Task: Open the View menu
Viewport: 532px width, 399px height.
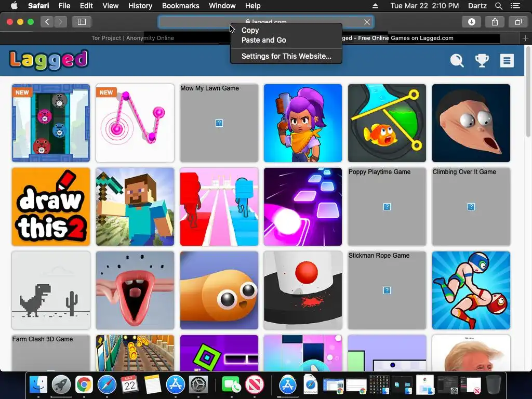Action: [x=110, y=6]
